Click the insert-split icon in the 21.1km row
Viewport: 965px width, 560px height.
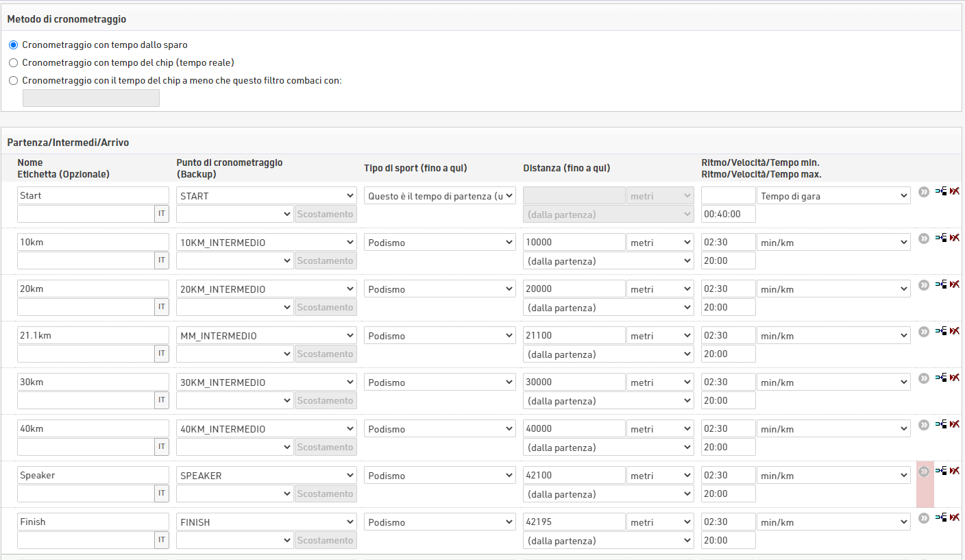[941, 331]
